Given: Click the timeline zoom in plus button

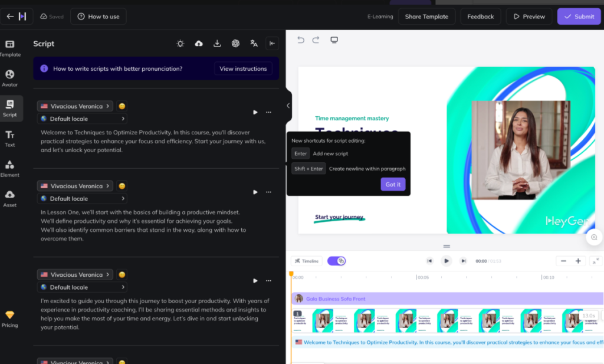Looking at the screenshot, I should pyautogui.click(x=578, y=261).
